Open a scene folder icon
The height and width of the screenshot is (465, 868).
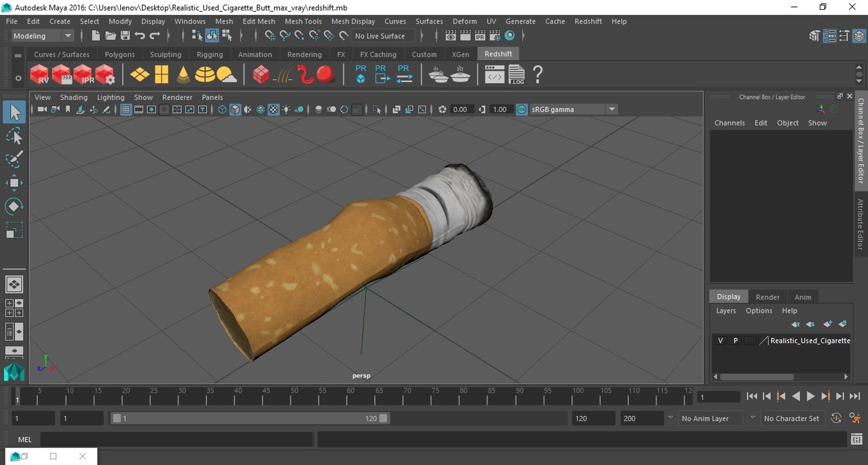[x=110, y=35]
